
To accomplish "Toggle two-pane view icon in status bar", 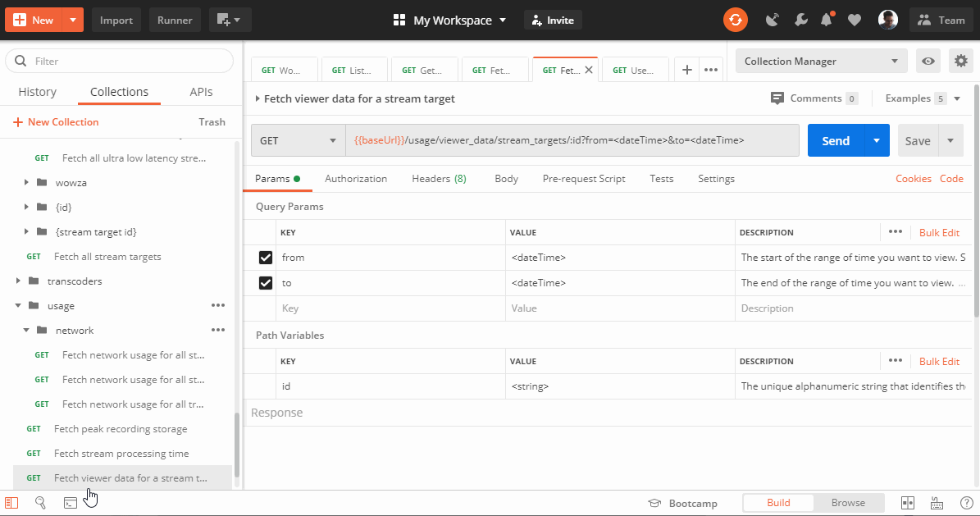I will pyautogui.click(x=907, y=502).
